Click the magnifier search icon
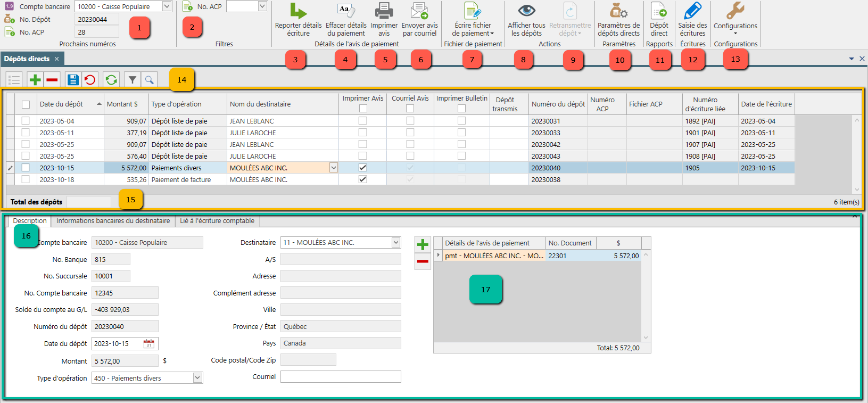The image size is (868, 403). (150, 80)
